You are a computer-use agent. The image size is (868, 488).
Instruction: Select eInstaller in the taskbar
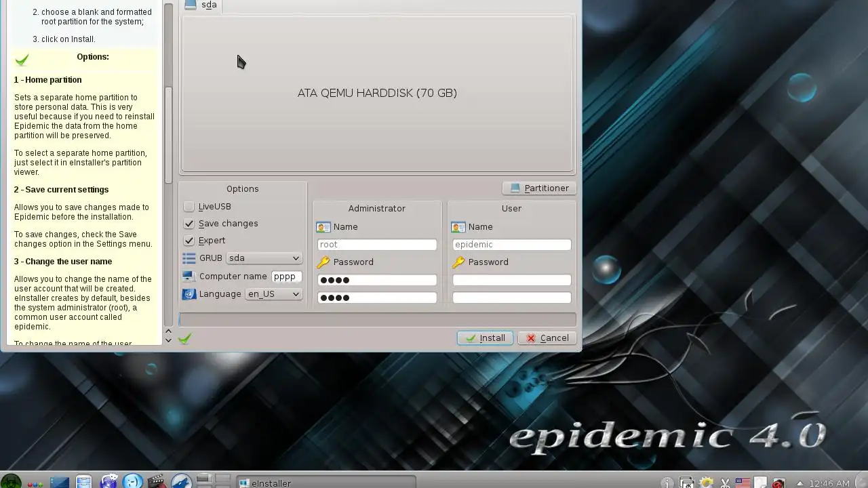tap(325, 483)
